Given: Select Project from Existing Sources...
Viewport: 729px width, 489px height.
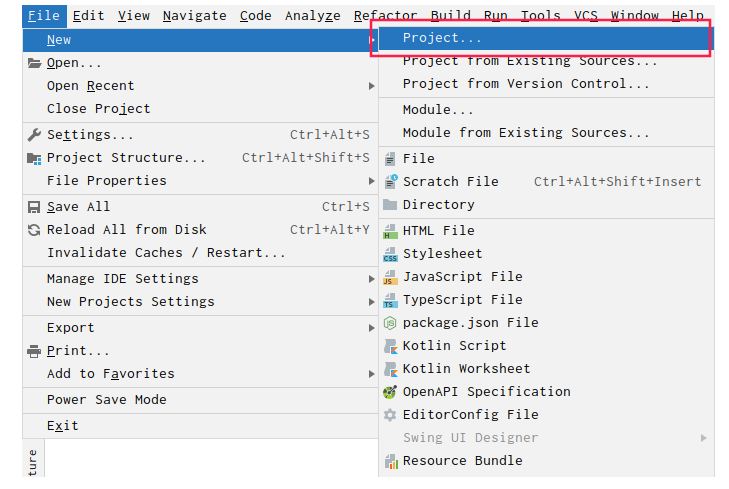Looking at the screenshot, I should tap(546, 61).
